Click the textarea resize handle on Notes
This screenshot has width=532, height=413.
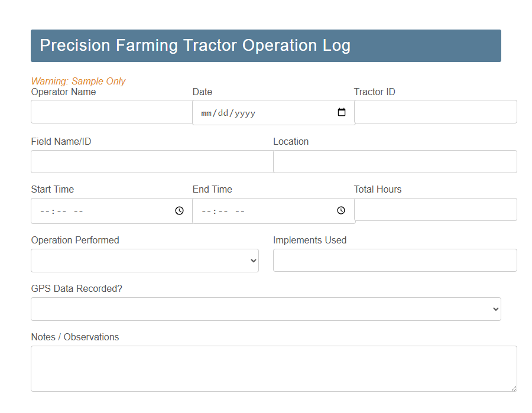[514, 388]
